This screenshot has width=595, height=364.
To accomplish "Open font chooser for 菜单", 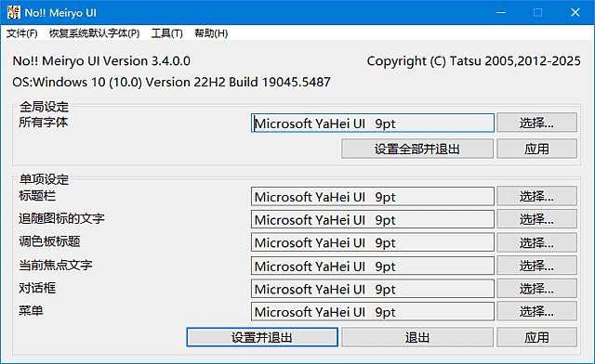I will 537,311.
